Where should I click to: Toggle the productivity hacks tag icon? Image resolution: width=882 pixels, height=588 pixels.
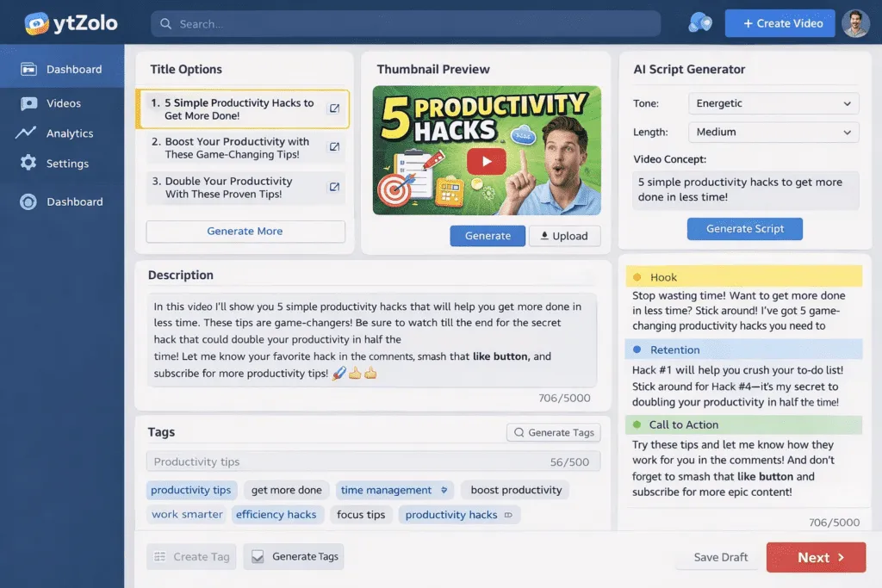[x=508, y=515]
